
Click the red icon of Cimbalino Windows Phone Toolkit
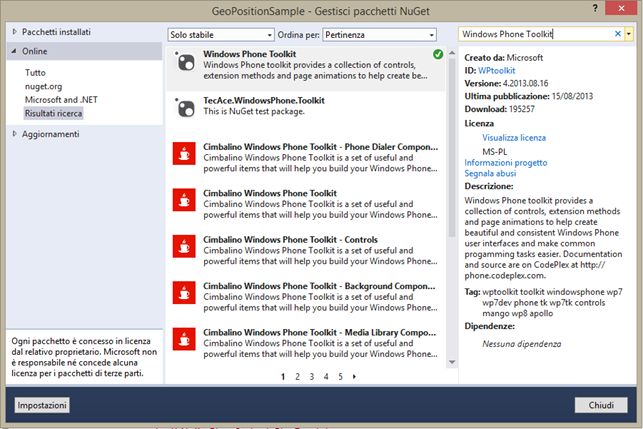(x=184, y=200)
